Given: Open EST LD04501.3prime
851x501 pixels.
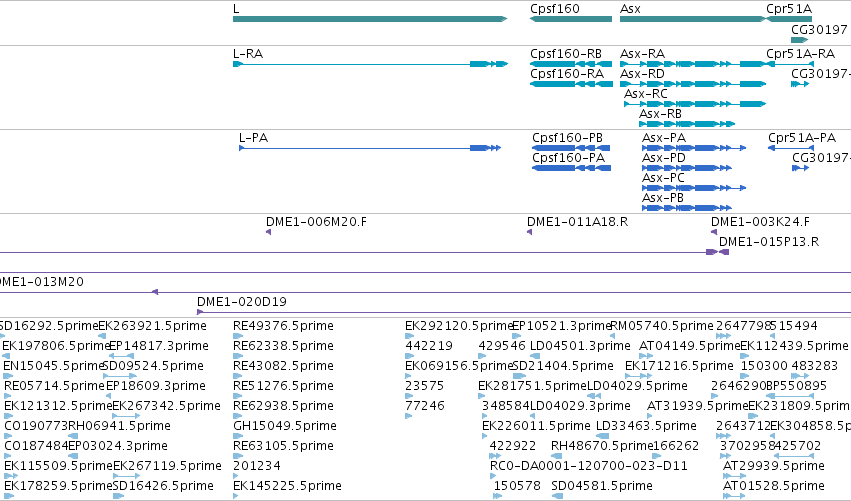Looking at the screenshot, I should [x=580, y=346].
